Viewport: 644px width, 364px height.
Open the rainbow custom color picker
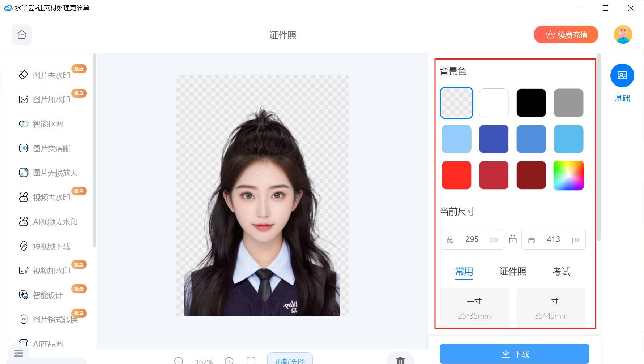point(568,175)
